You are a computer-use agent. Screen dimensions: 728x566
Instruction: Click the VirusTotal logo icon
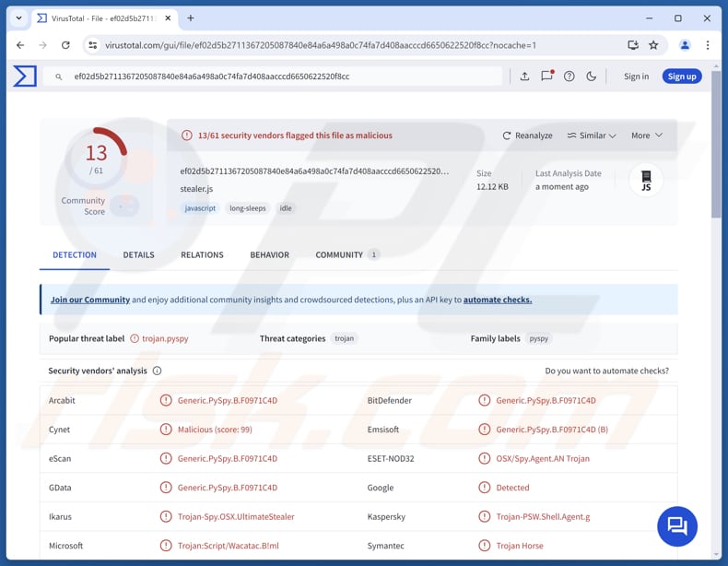(x=25, y=77)
